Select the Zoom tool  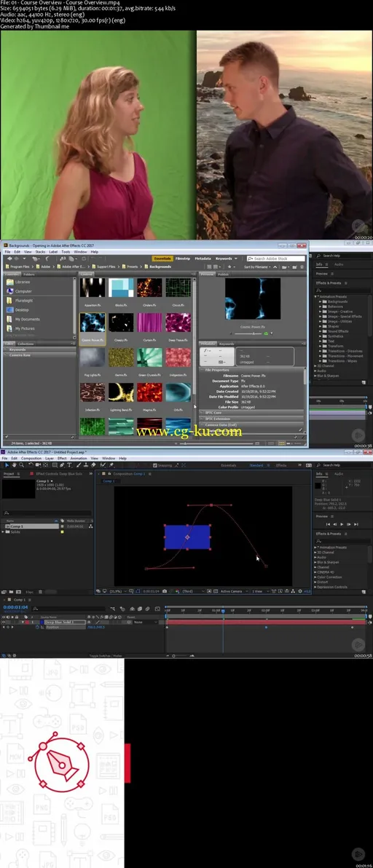(20, 465)
